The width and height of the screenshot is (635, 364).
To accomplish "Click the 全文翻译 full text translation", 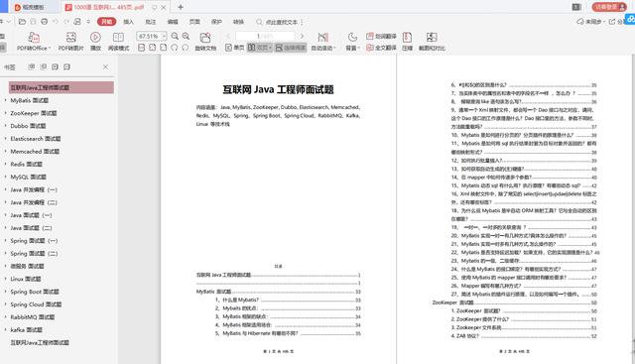I will point(381,48).
